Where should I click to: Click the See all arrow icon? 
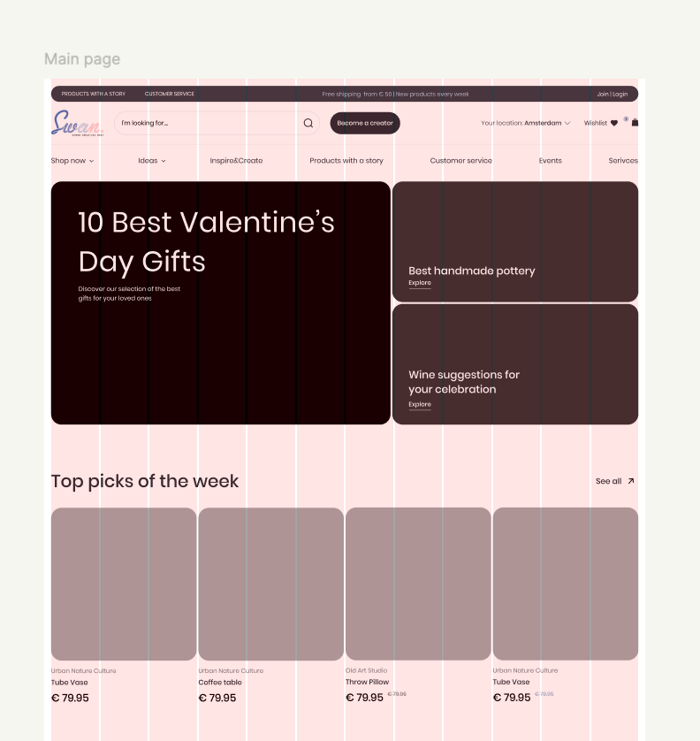[x=630, y=481]
